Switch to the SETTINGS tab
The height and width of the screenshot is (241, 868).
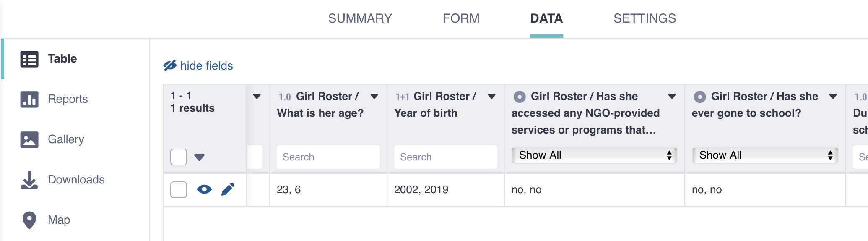coord(645,18)
